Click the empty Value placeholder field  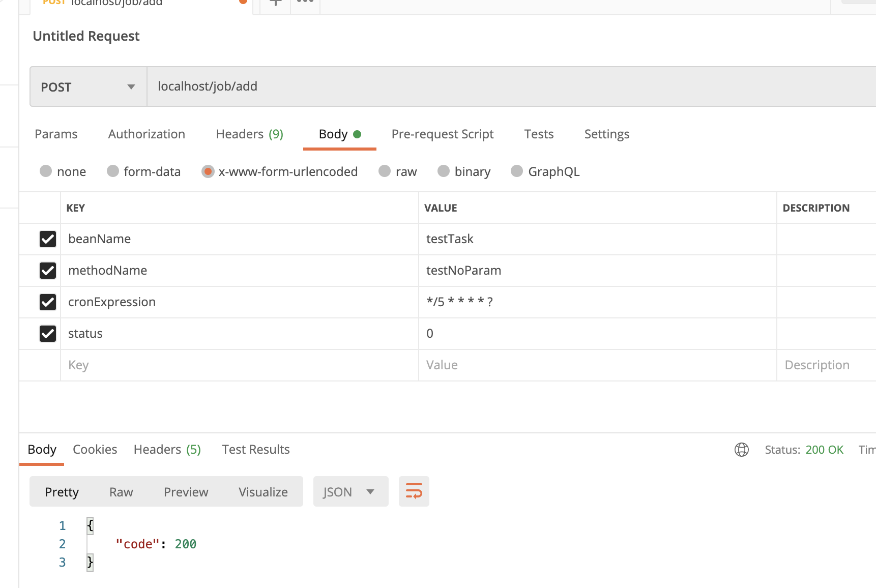click(x=598, y=365)
